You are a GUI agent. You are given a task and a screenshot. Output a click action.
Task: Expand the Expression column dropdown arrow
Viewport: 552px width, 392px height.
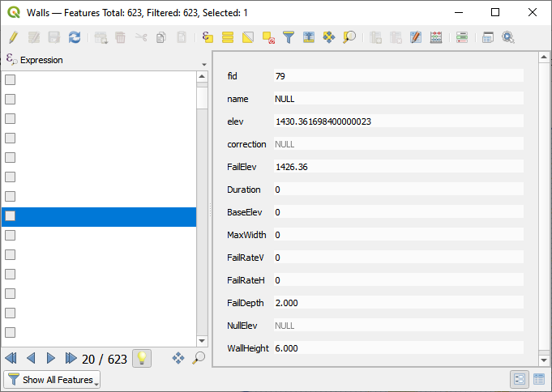tap(203, 64)
